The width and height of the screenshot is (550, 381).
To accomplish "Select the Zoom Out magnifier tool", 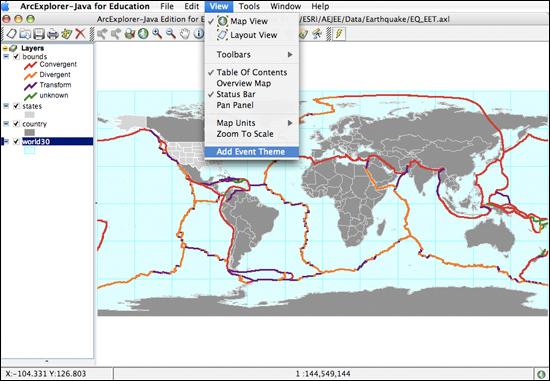I will click(171, 34).
